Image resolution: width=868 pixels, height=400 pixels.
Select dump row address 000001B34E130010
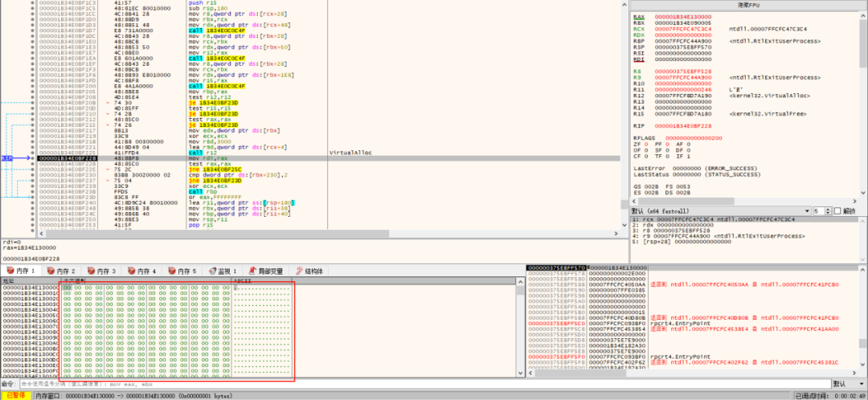point(31,292)
